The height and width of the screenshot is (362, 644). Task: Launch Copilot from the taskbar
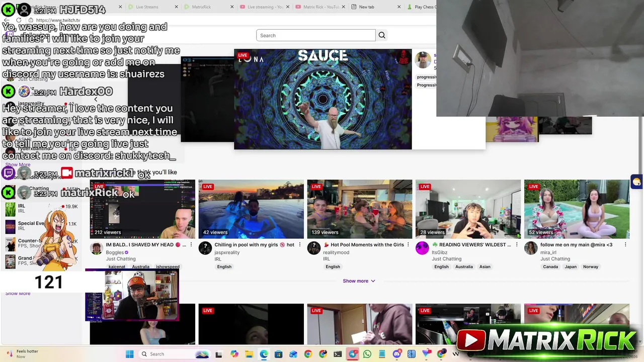click(x=234, y=354)
